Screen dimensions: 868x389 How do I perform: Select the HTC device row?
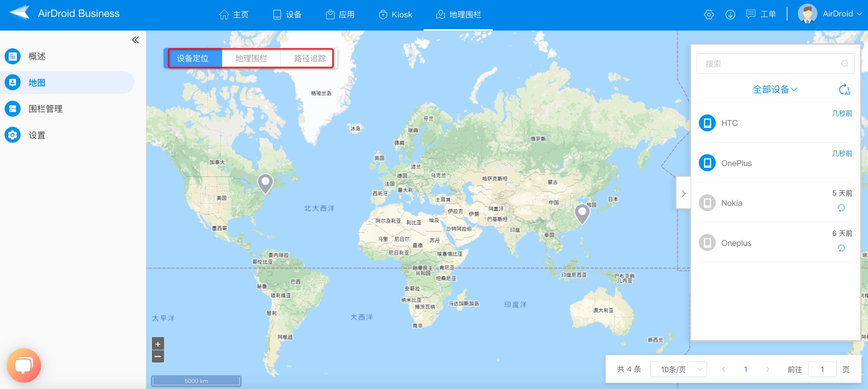(775, 123)
